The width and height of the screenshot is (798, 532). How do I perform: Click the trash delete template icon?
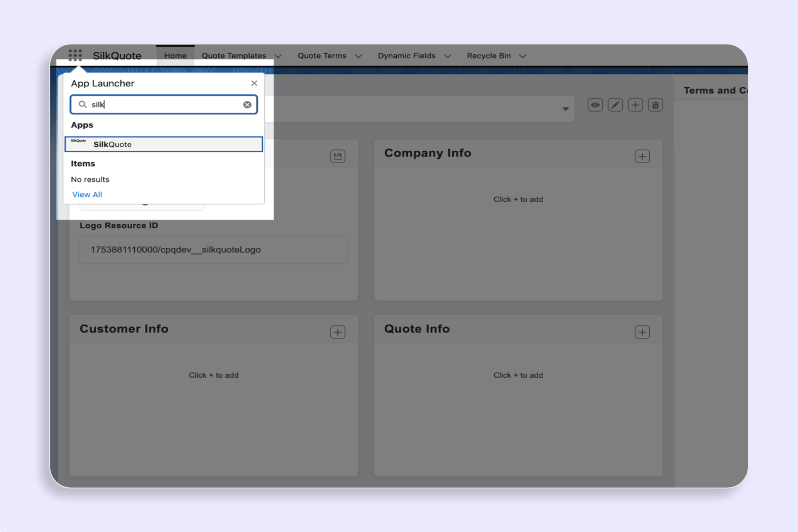coord(655,105)
